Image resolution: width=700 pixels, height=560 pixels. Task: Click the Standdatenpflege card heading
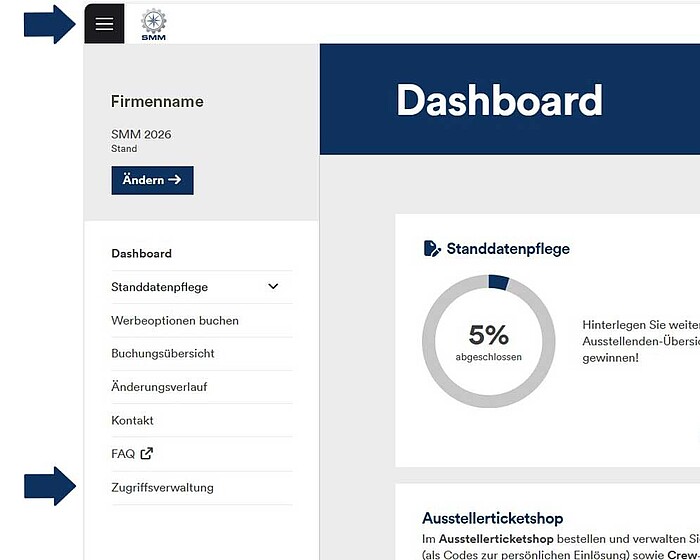coord(508,249)
